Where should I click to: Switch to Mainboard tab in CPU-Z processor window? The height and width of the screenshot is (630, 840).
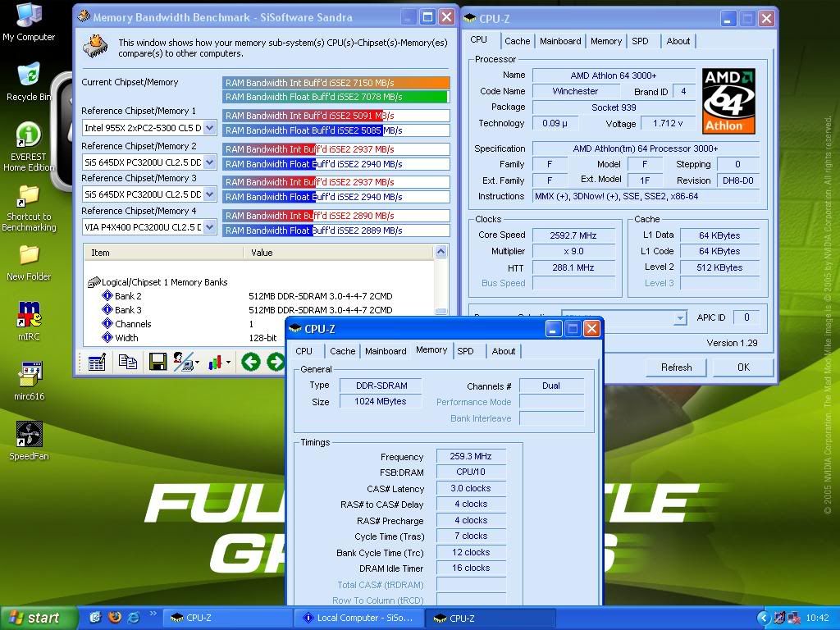560,41
